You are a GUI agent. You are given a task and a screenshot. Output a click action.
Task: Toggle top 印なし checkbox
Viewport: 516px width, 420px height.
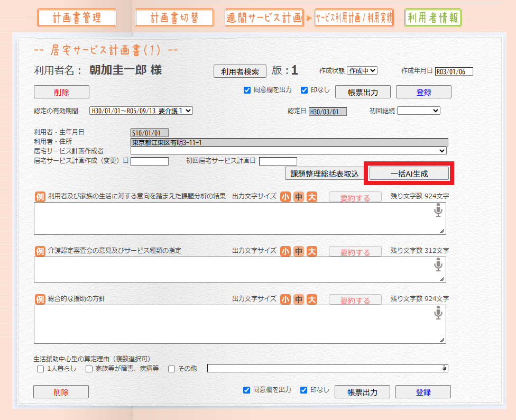[x=304, y=90]
